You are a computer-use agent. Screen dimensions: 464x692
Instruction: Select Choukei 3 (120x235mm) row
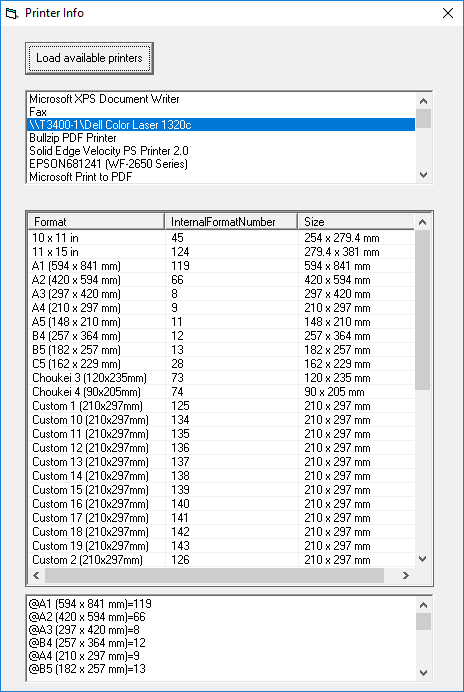click(222, 378)
